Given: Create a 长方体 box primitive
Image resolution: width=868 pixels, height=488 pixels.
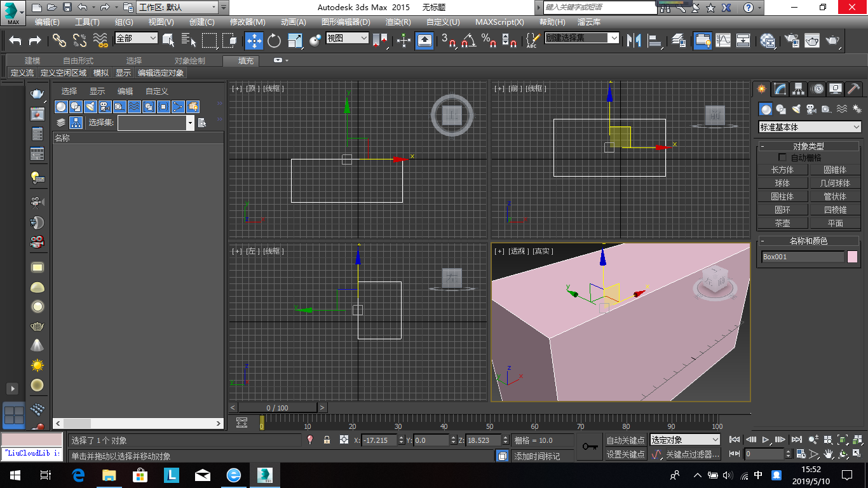Looking at the screenshot, I should (x=783, y=170).
